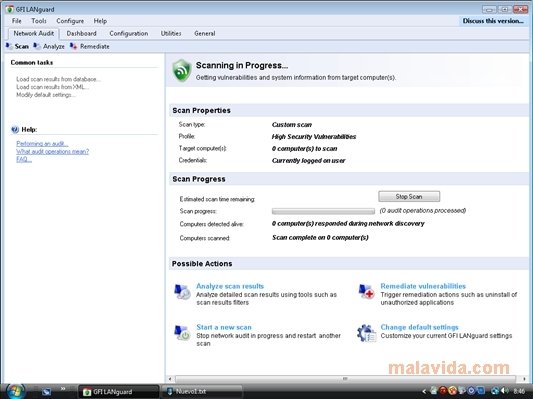
Task: Open the Windows Start orb
Action: 15,391
